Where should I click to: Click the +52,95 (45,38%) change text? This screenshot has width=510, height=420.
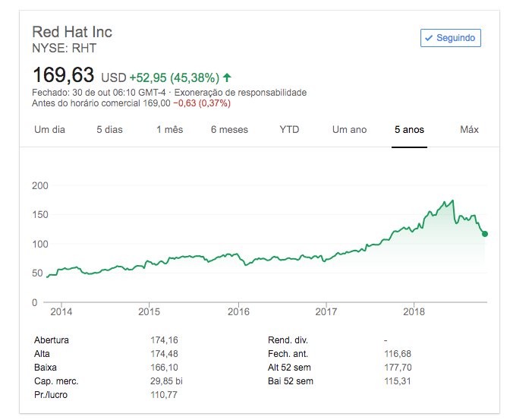point(175,77)
